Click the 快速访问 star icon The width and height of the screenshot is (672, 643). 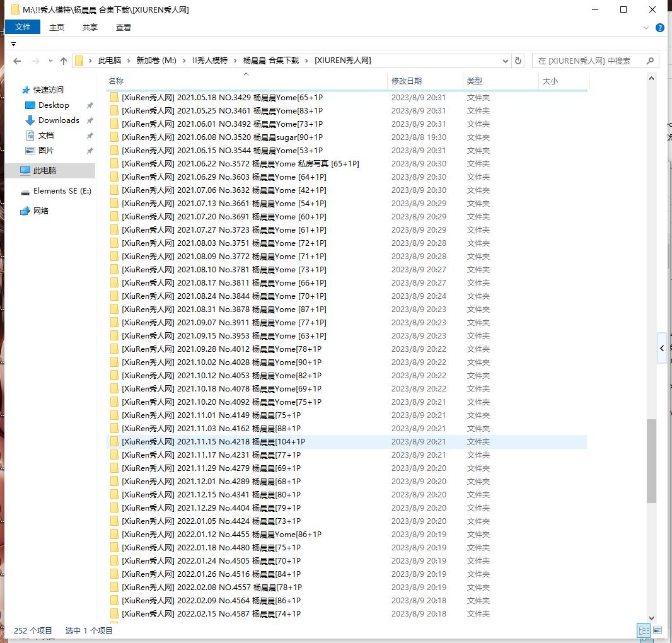(26, 90)
